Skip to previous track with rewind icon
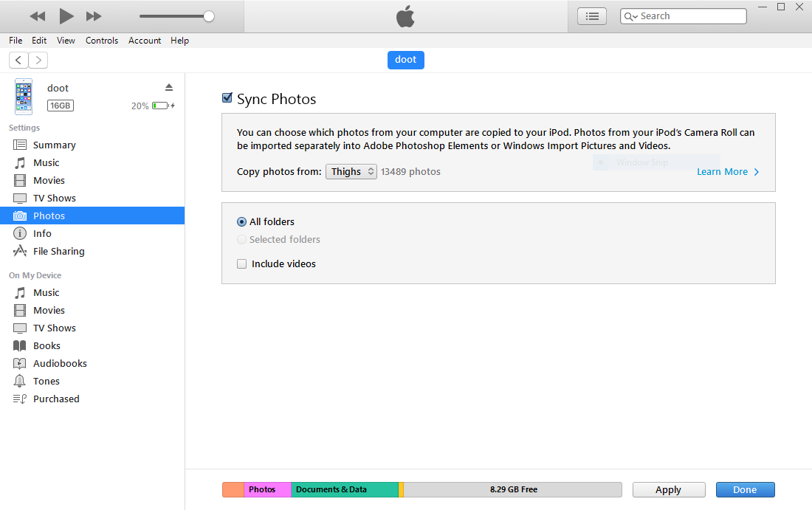The width and height of the screenshot is (812, 510). (38, 16)
